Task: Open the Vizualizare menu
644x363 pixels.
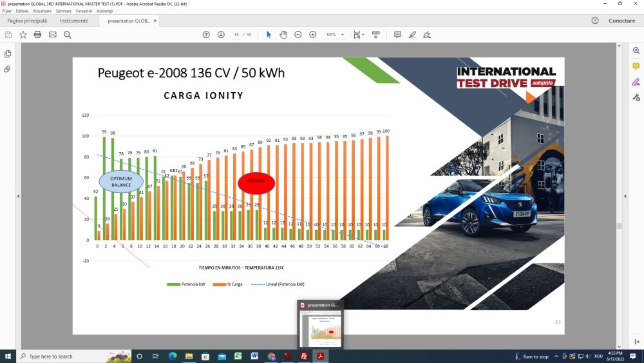Action: [x=42, y=11]
